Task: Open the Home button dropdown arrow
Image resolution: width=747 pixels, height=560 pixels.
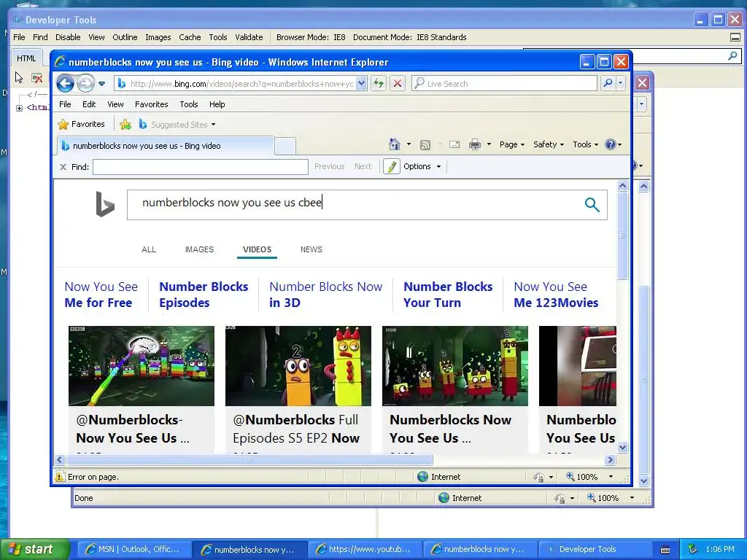Action: tap(409, 144)
